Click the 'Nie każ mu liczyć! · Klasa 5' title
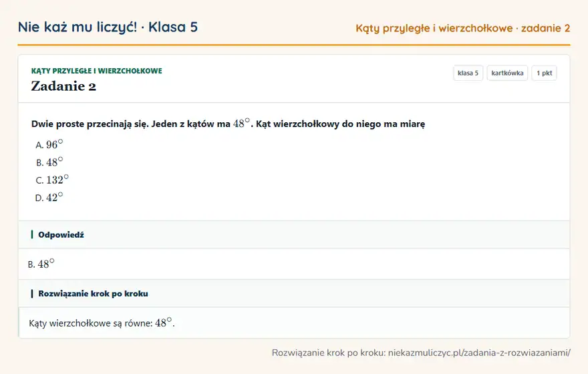 pyautogui.click(x=108, y=27)
